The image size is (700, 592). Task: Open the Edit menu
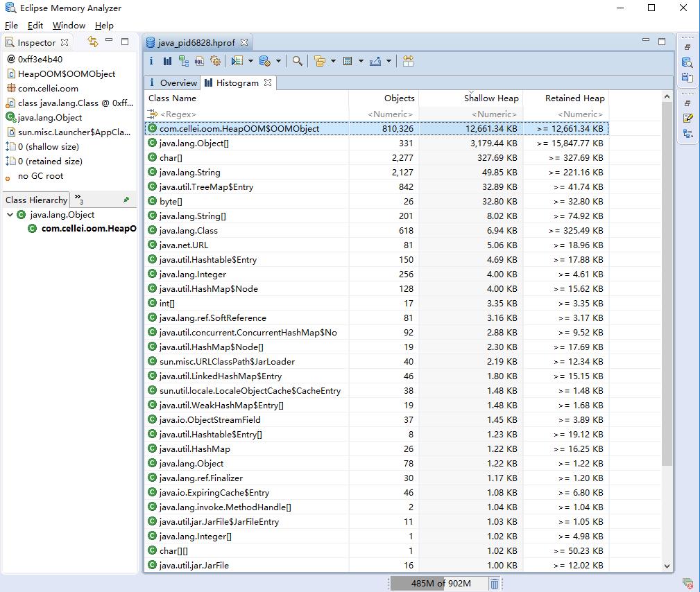pos(35,26)
